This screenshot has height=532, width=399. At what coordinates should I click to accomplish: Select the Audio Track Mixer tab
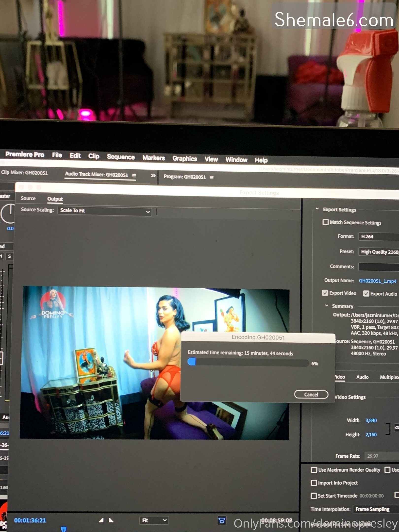97,175
